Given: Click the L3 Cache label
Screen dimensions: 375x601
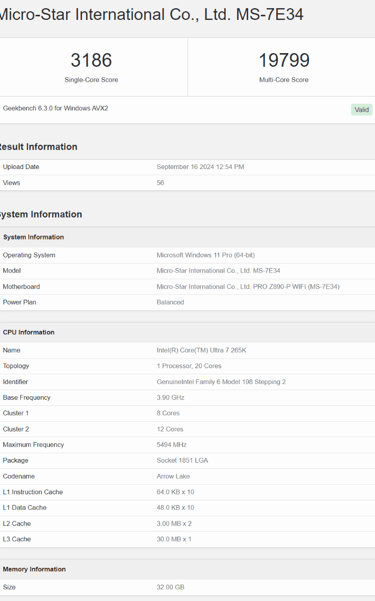Looking at the screenshot, I should point(17,539).
